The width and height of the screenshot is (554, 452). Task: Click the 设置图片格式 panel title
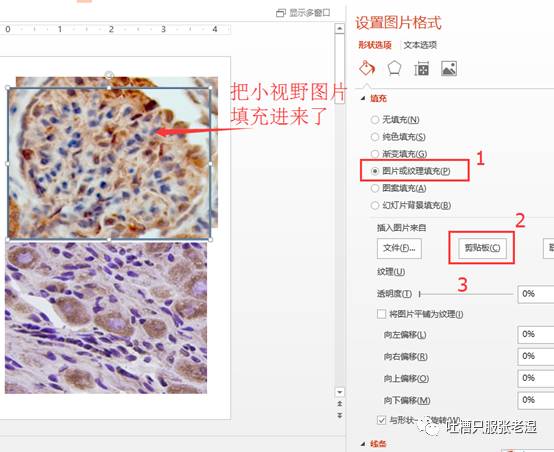pos(398,23)
